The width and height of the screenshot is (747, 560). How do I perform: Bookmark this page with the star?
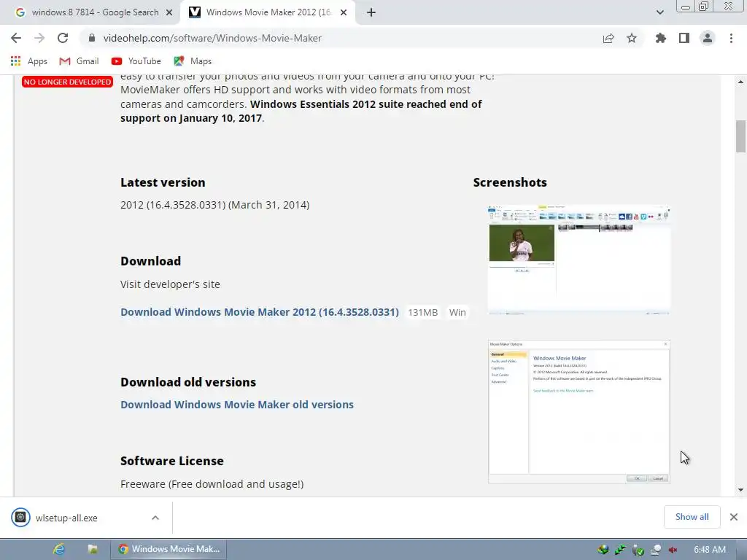(x=632, y=38)
